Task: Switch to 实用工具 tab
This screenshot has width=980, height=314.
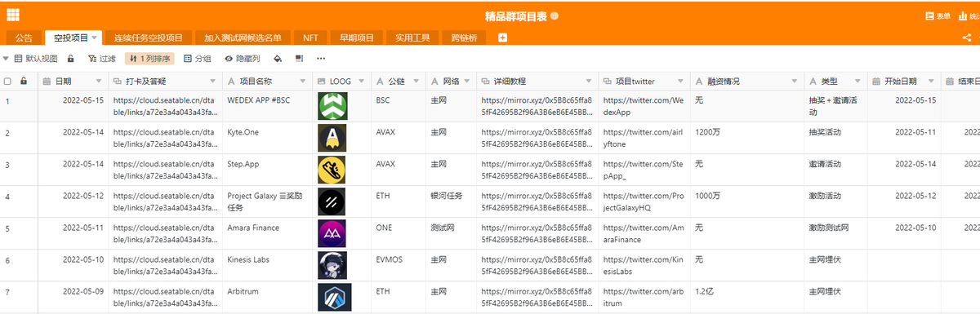Action: point(412,38)
